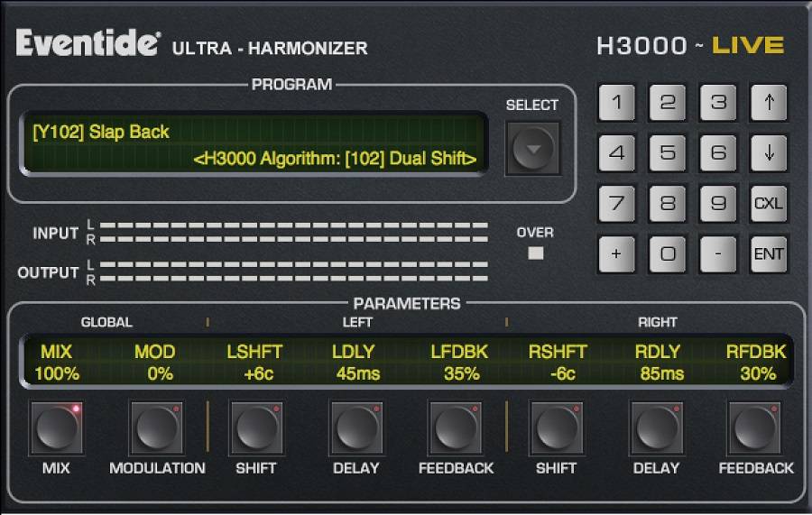The image size is (812, 515).
Task: Click the keypad up arrow key
Action: (769, 102)
